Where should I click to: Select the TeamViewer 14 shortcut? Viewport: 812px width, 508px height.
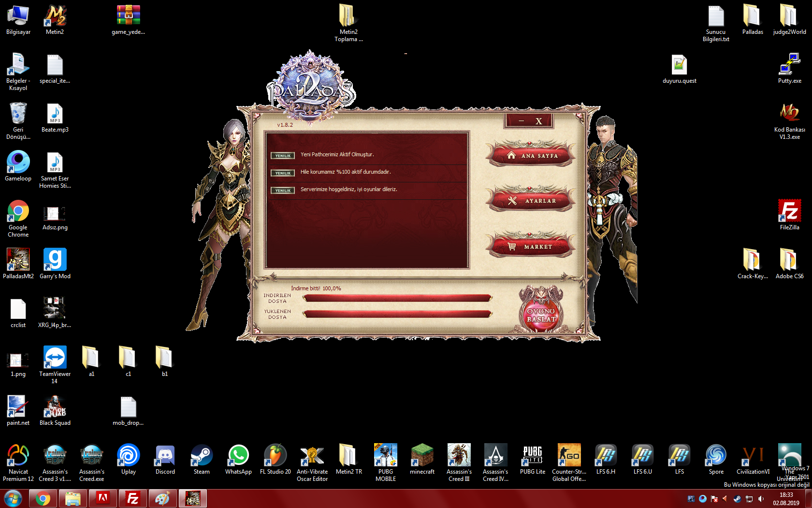(x=55, y=365)
